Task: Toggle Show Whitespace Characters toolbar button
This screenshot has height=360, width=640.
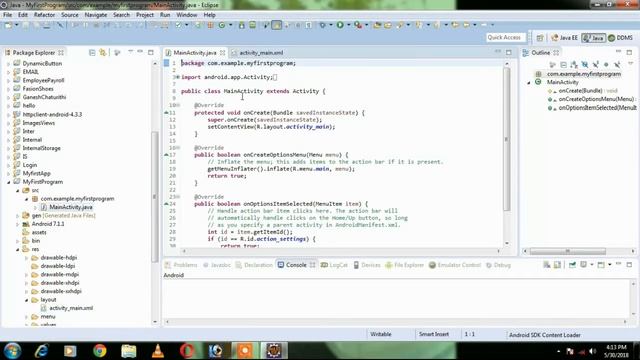Action: coord(309,25)
